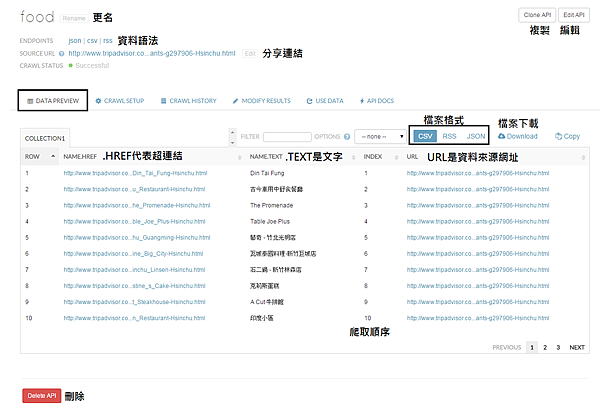Click the food API title
The height and width of the screenshot is (409, 600).
pyautogui.click(x=37, y=17)
